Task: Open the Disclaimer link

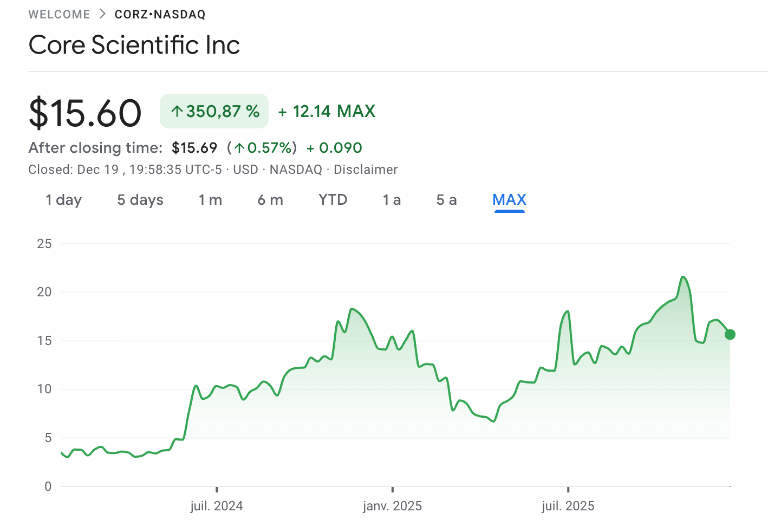Action: pyautogui.click(x=366, y=170)
